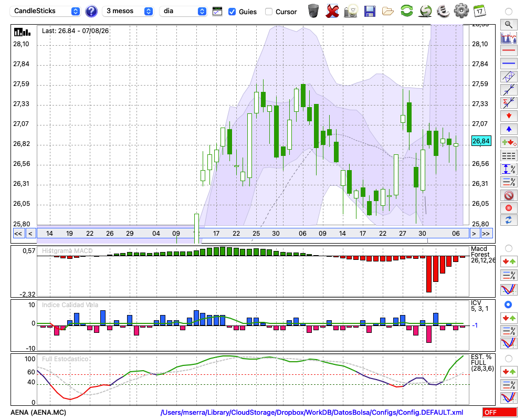Select the magnifier zoom tool
This screenshot has width=525, height=420.
509,25
